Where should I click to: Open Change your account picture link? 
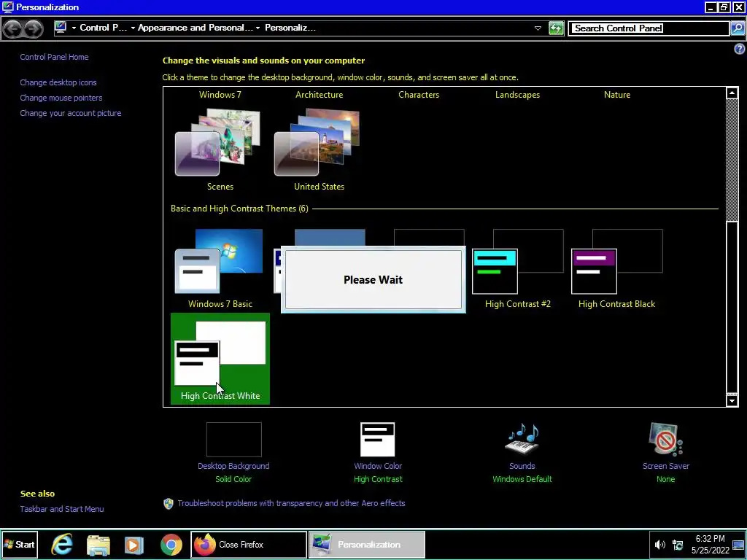click(x=71, y=113)
